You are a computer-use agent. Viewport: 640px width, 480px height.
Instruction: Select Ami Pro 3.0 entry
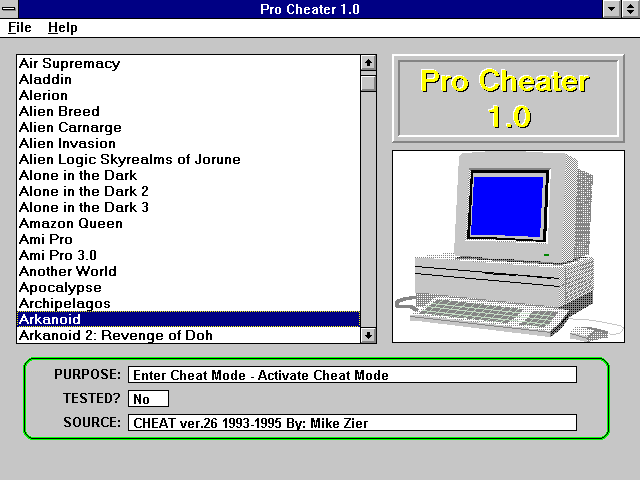[58, 255]
